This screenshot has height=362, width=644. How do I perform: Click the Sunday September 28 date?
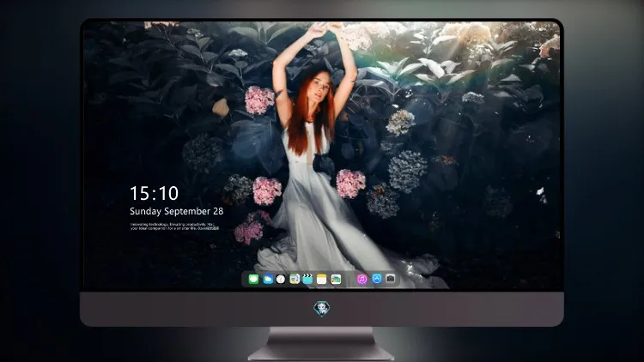point(177,211)
